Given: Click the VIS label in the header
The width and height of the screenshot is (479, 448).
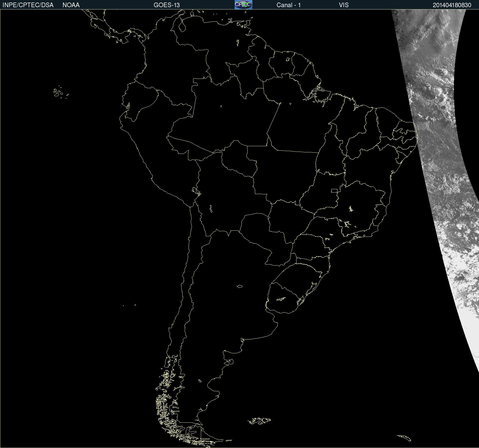Looking at the screenshot, I should [344, 5].
